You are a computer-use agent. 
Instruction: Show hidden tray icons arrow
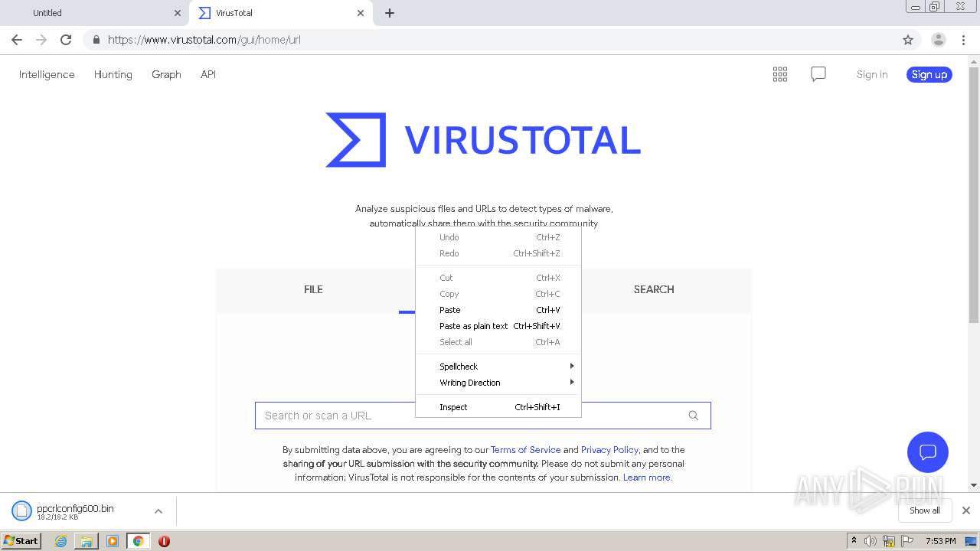[x=854, y=541]
